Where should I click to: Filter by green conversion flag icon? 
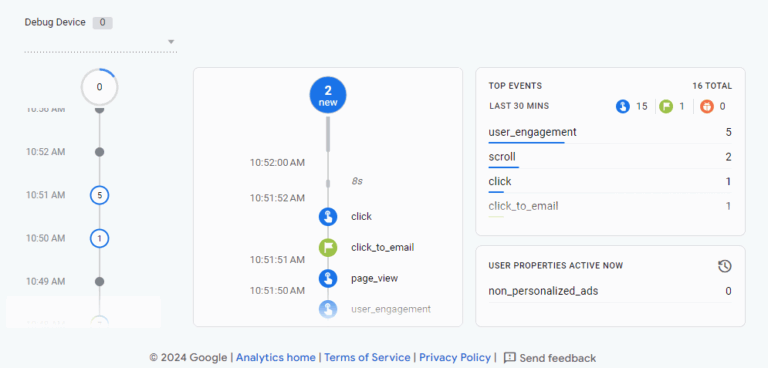pos(666,106)
